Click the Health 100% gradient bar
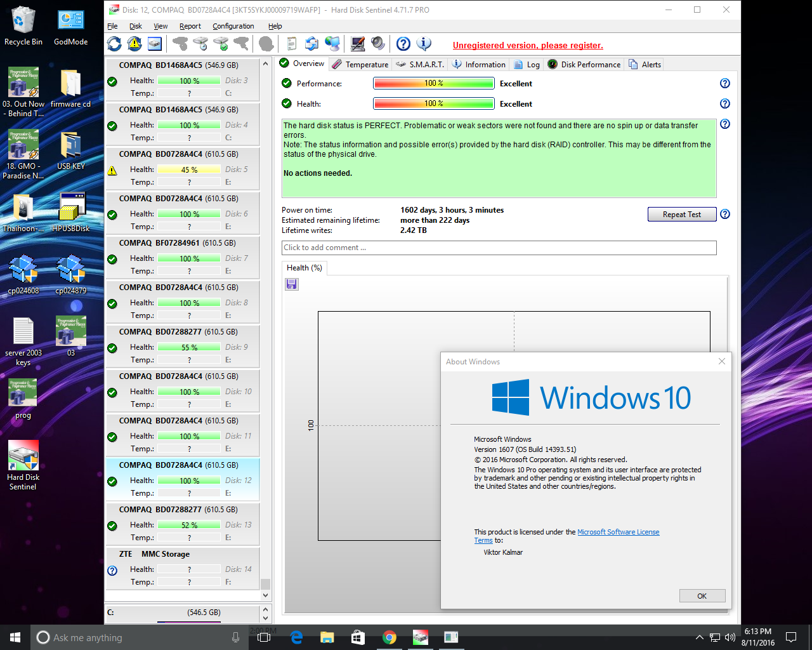Screen dimensions: 812x650 point(434,103)
